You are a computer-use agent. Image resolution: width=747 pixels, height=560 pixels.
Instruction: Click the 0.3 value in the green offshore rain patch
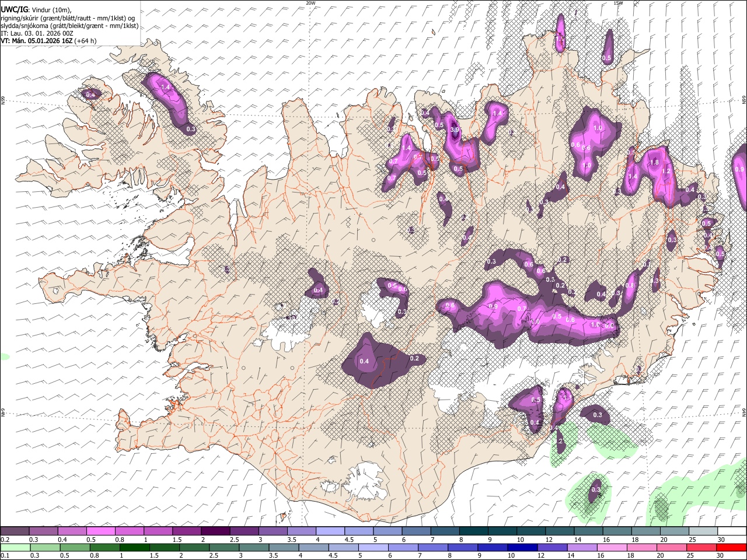pos(596,490)
